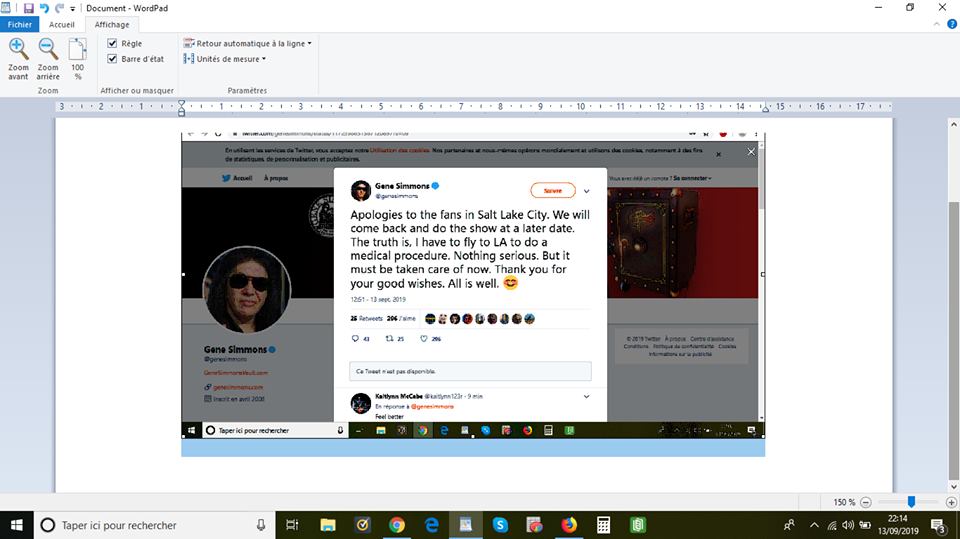Click the zoom out minus in status bar

(x=866, y=502)
